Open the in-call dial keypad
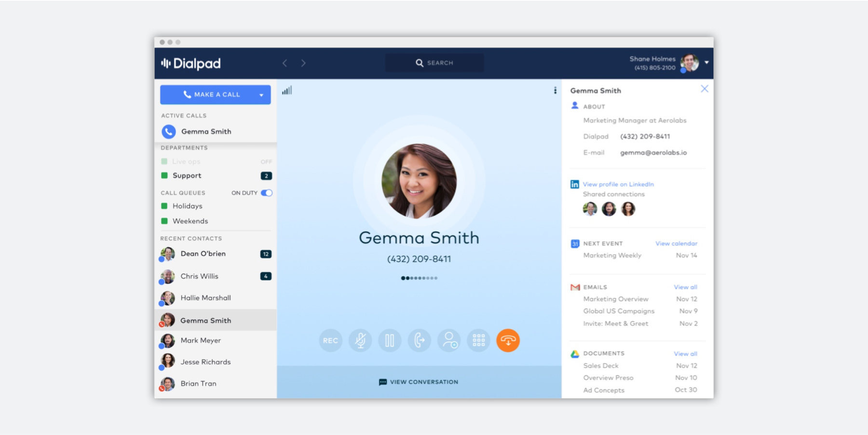This screenshot has height=435, width=868. click(478, 340)
